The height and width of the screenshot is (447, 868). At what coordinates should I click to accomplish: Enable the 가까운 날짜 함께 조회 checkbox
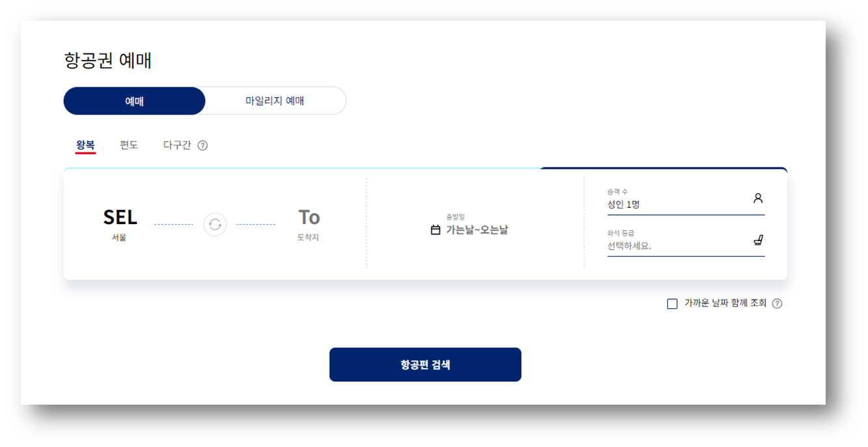point(671,303)
